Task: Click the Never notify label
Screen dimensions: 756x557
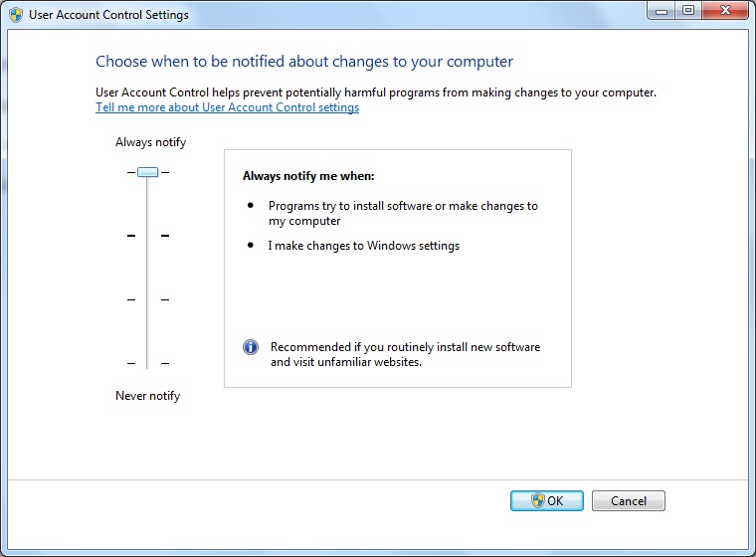Action: click(147, 396)
